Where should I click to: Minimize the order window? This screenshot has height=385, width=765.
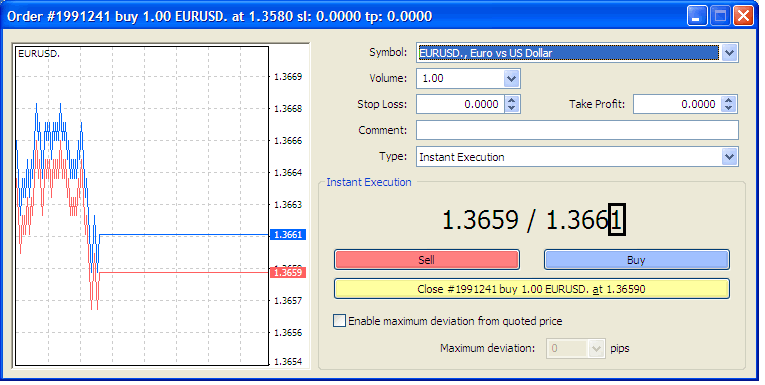[697, 16]
